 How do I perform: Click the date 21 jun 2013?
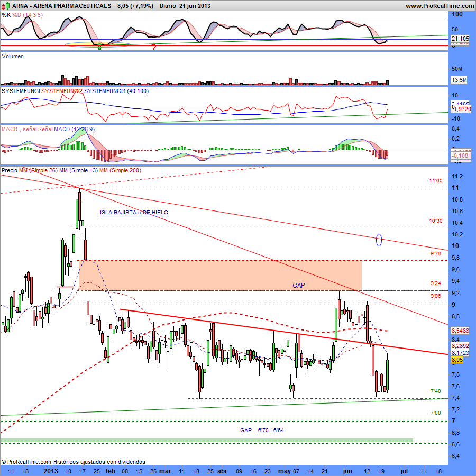pos(195,6)
